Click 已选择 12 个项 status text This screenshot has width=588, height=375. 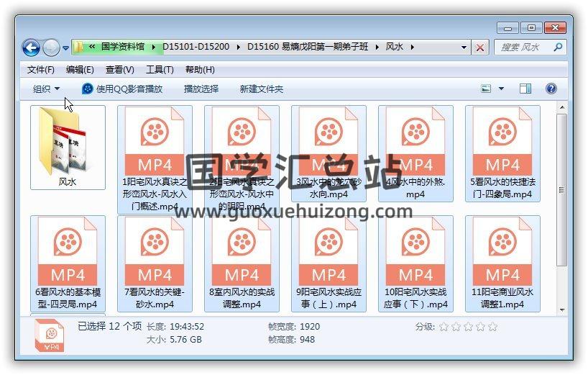click(110, 326)
